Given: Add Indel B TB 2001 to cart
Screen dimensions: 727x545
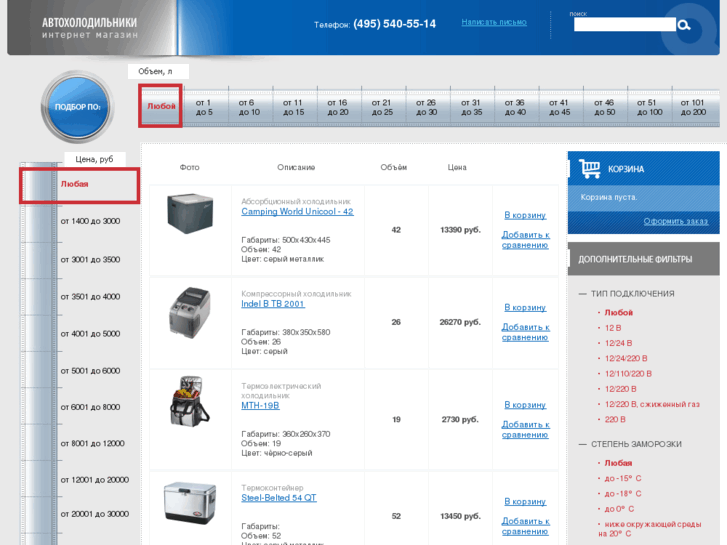Looking at the screenshot, I should 525,308.
